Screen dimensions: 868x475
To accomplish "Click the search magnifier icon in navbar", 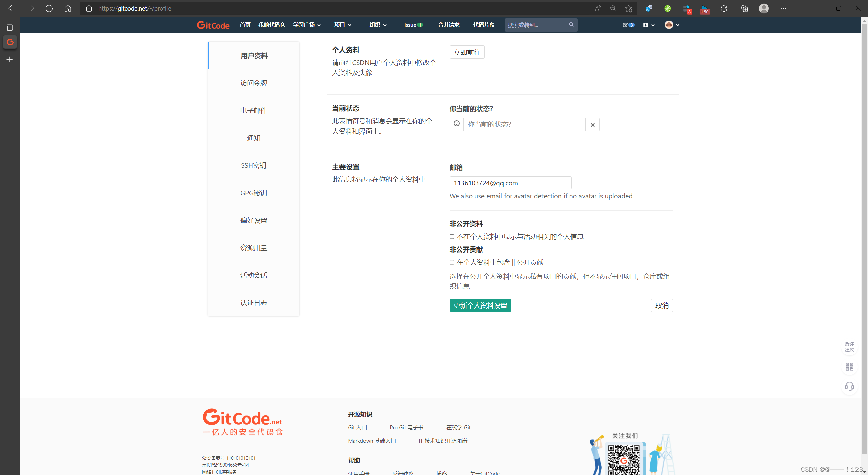I will [x=571, y=25].
